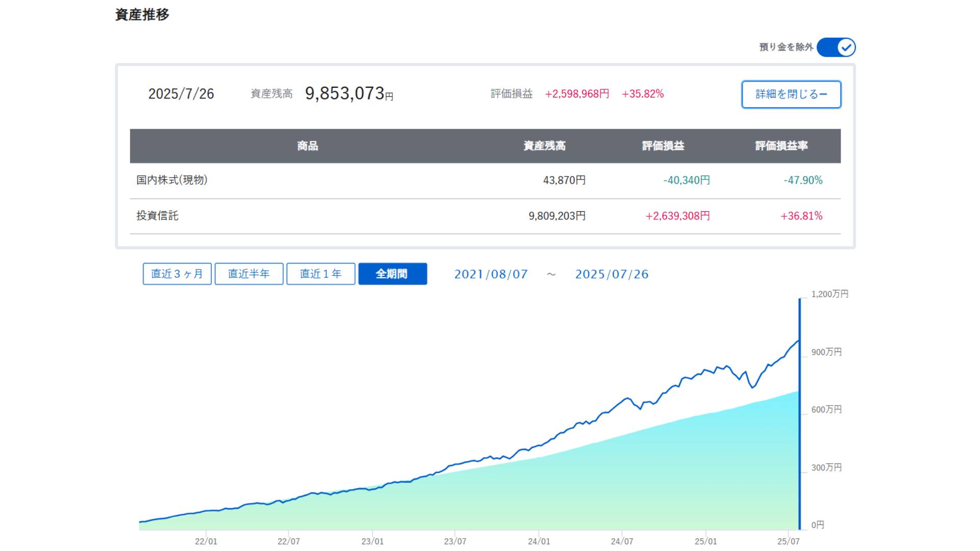Click the 25/01 label on chart axis
980x551 pixels.
click(x=705, y=541)
